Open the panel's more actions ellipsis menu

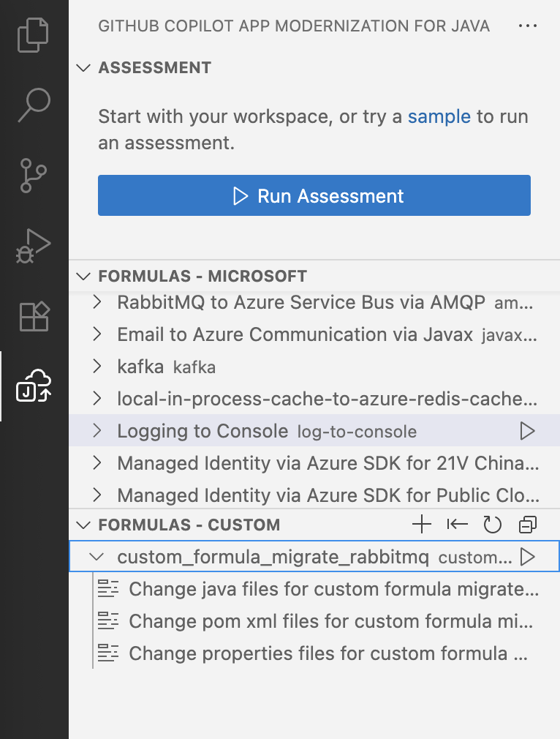point(528,26)
